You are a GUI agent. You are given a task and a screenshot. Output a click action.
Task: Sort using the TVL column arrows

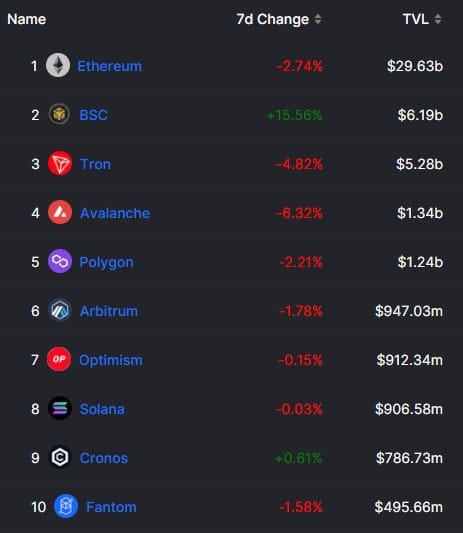pos(438,19)
